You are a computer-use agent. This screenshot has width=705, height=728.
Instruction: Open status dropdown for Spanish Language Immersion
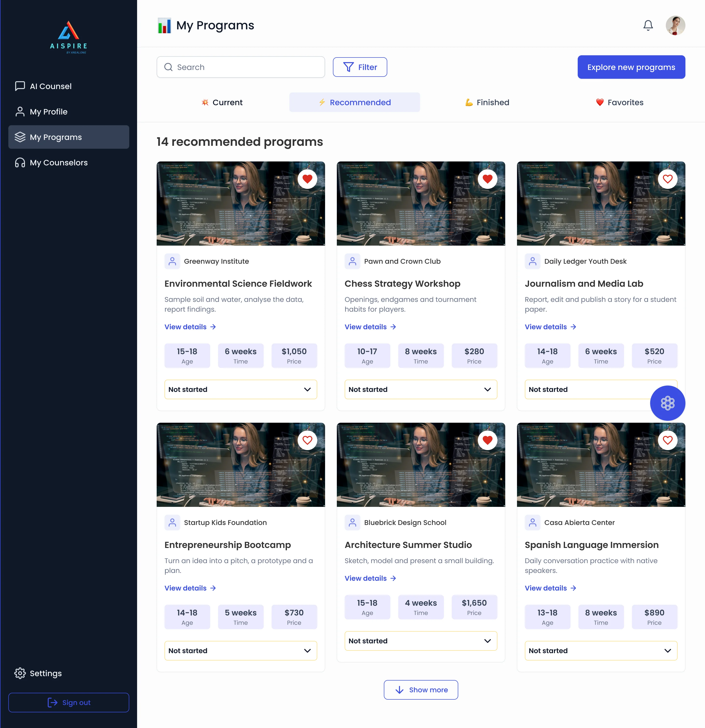(x=601, y=651)
